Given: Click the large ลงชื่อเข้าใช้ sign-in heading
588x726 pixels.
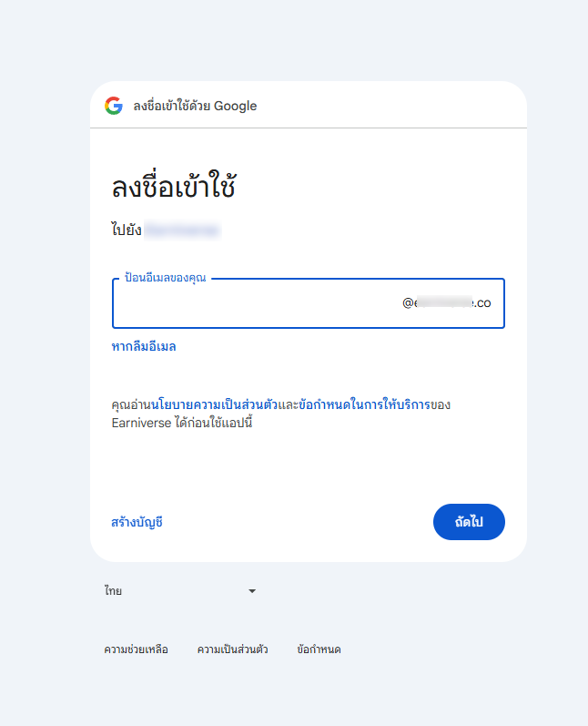Looking at the screenshot, I should tap(174, 188).
